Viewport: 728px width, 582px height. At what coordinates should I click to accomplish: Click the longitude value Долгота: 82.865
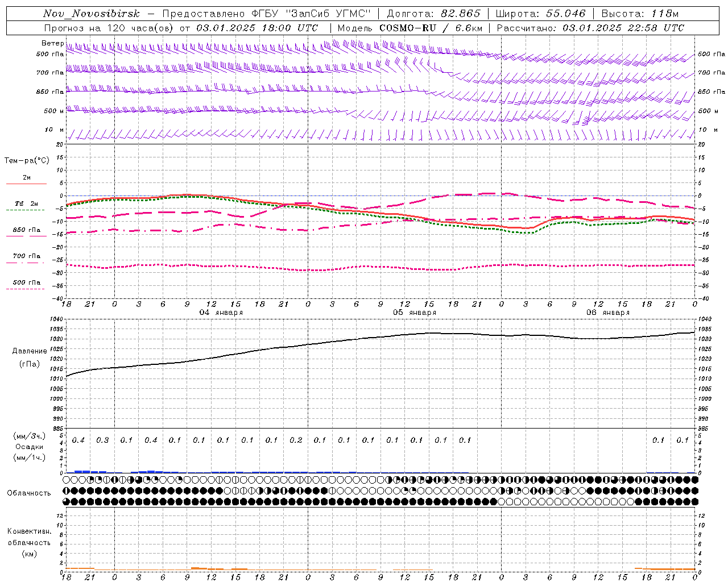point(433,14)
